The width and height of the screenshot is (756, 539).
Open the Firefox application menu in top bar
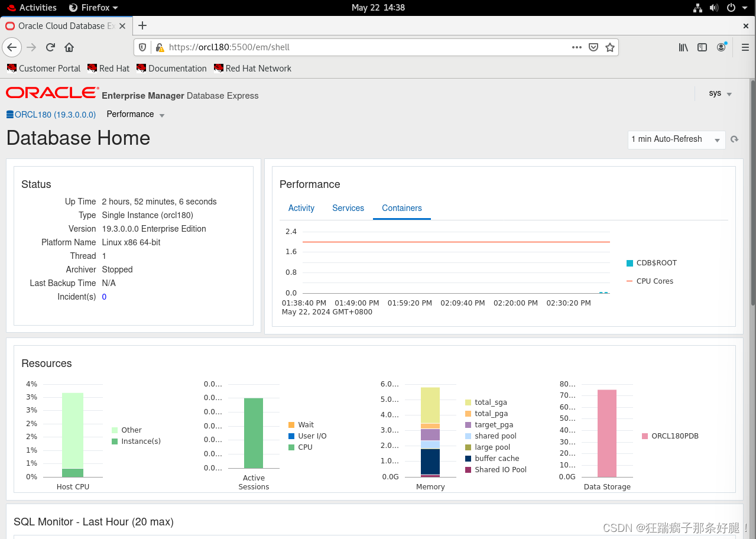point(93,8)
